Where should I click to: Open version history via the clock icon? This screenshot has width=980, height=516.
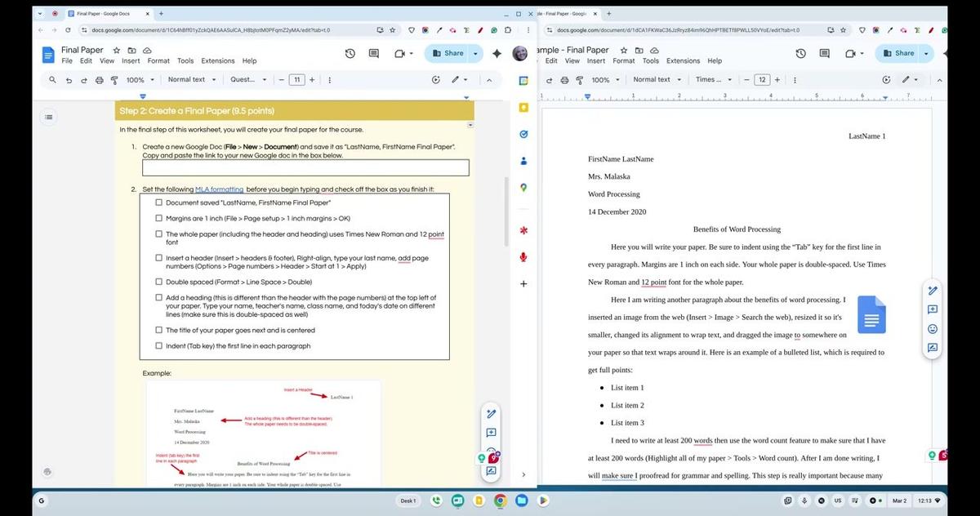click(350, 53)
